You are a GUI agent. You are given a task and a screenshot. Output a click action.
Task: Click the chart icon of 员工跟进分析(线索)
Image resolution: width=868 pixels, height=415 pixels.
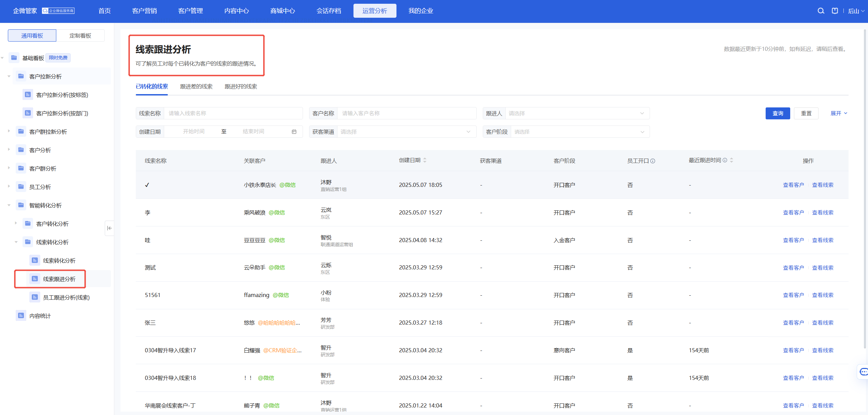[34, 297]
